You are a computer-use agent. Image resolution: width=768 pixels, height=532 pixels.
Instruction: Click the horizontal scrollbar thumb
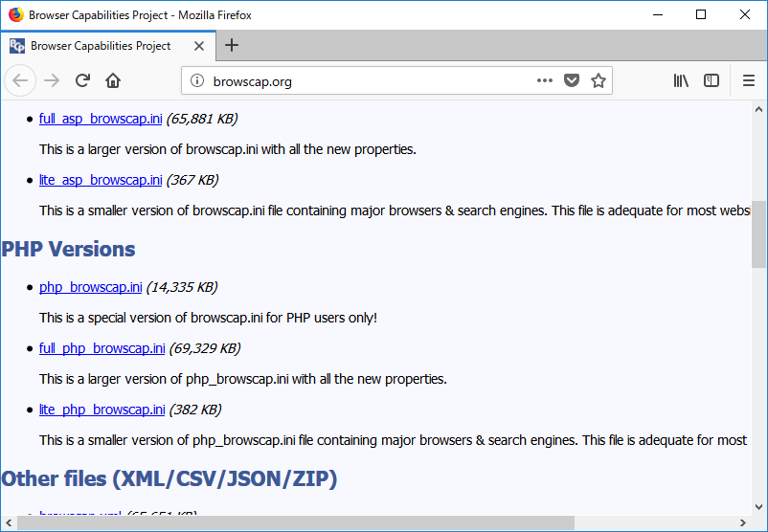(296, 522)
